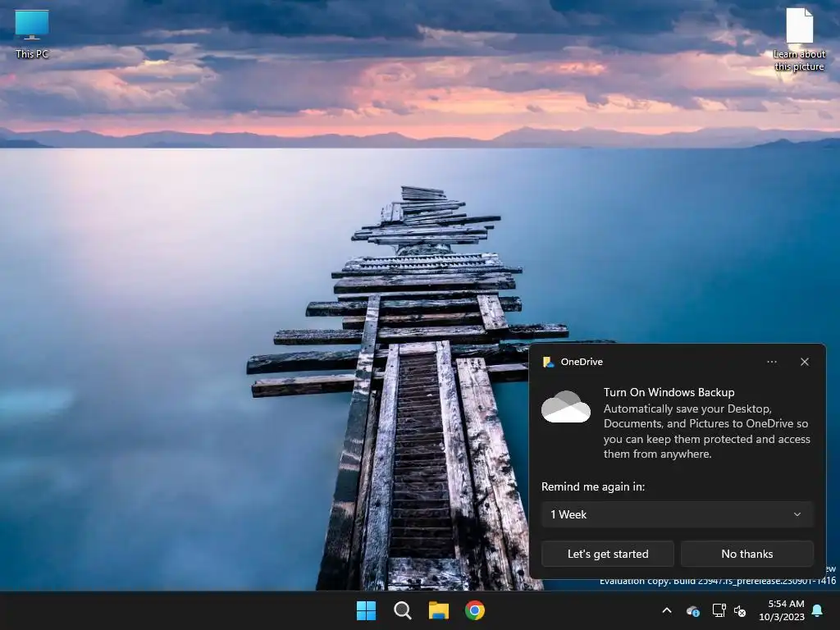Click the OneDrive cloud image in notification
Viewport: 840px width, 630px height.
tap(566, 407)
